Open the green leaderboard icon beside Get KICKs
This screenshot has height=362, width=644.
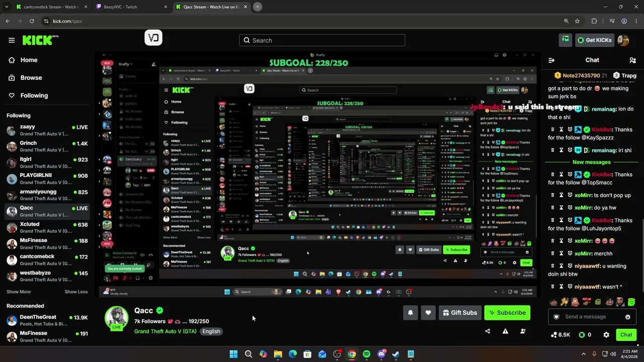pos(566,40)
